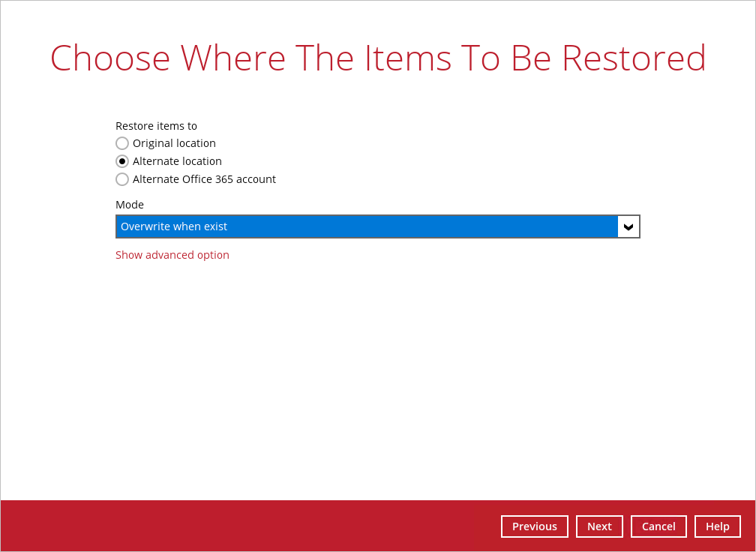Viewport: 756px width, 552px height.
Task: Cancel the restore wizard
Action: pyautogui.click(x=658, y=526)
